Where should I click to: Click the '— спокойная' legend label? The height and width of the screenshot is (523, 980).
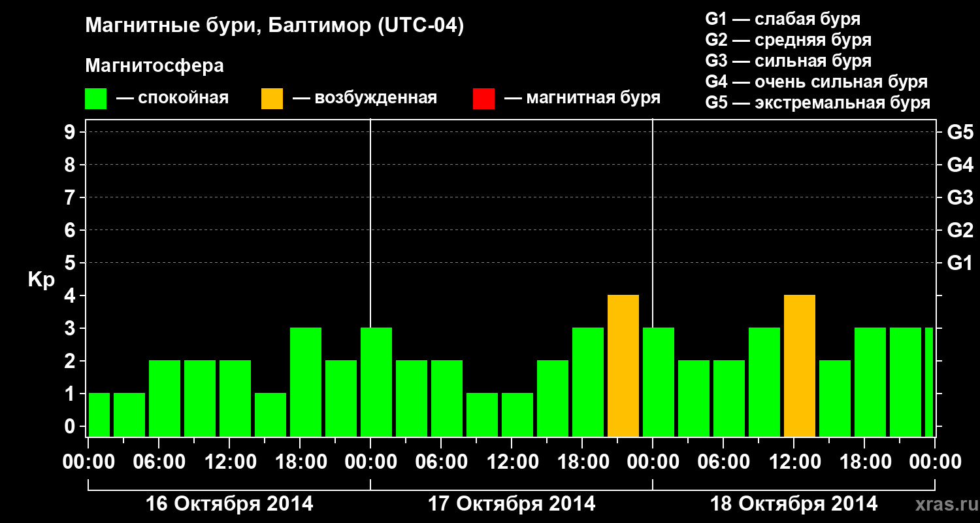pyautogui.click(x=172, y=99)
